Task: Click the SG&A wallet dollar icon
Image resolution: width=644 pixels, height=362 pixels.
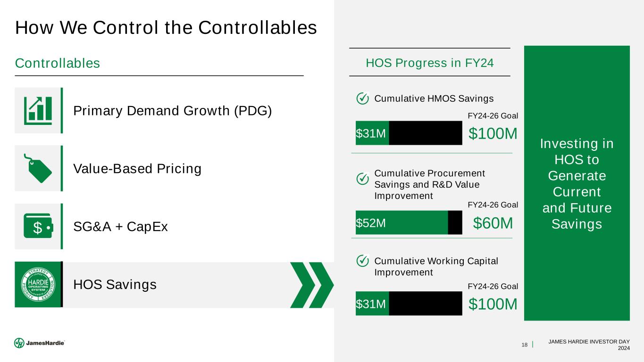Action: 38,227
